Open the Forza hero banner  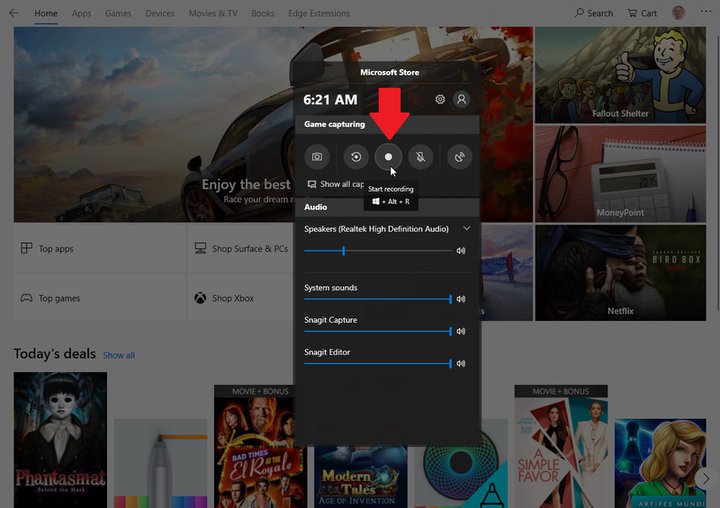click(x=153, y=124)
